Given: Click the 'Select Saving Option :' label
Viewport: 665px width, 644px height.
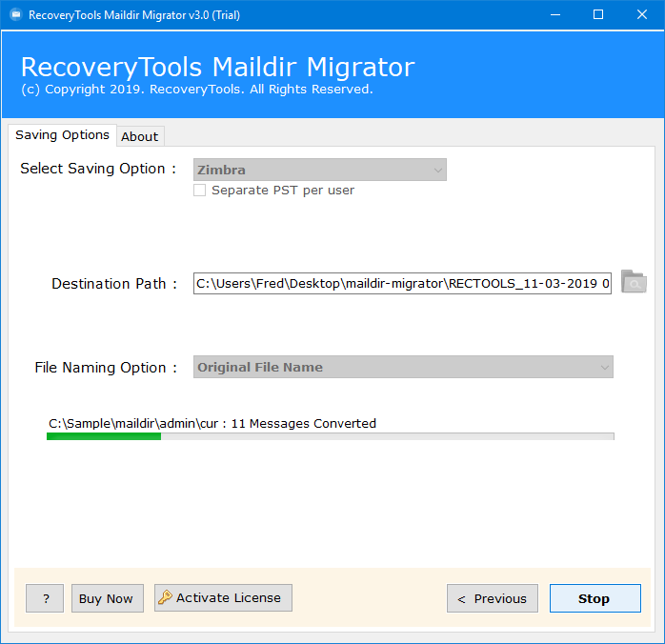Looking at the screenshot, I should tap(98, 169).
